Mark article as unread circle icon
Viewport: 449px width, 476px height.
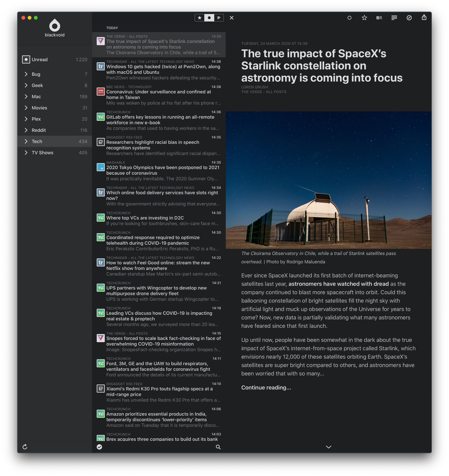(349, 18)
